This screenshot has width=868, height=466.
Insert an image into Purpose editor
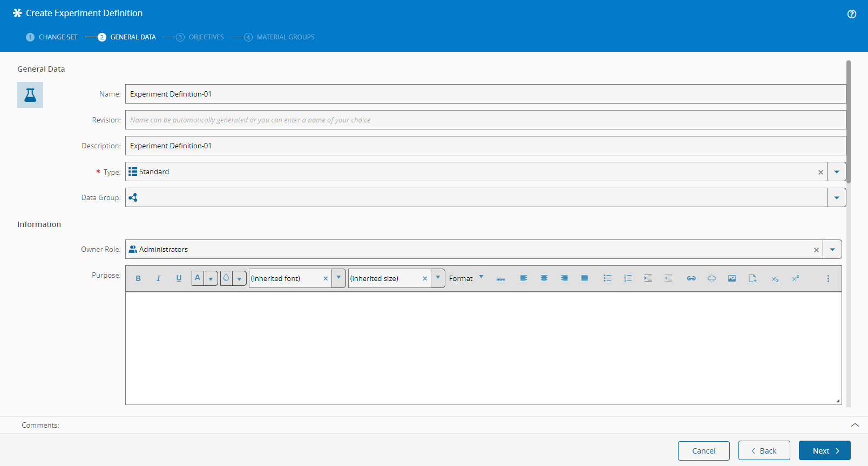point(732,278)
